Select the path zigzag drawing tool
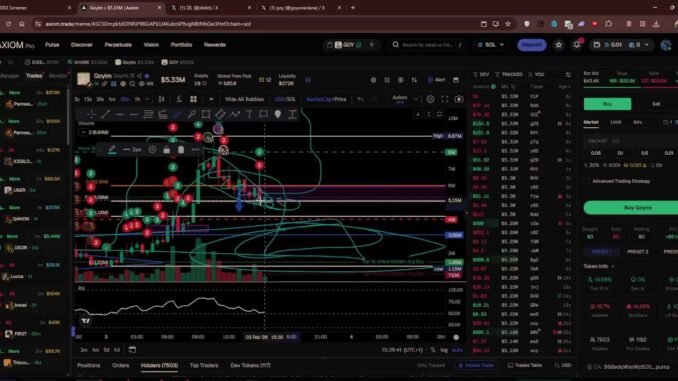Image resolution: width=678 pixels, height=381 pixels. 235,114
